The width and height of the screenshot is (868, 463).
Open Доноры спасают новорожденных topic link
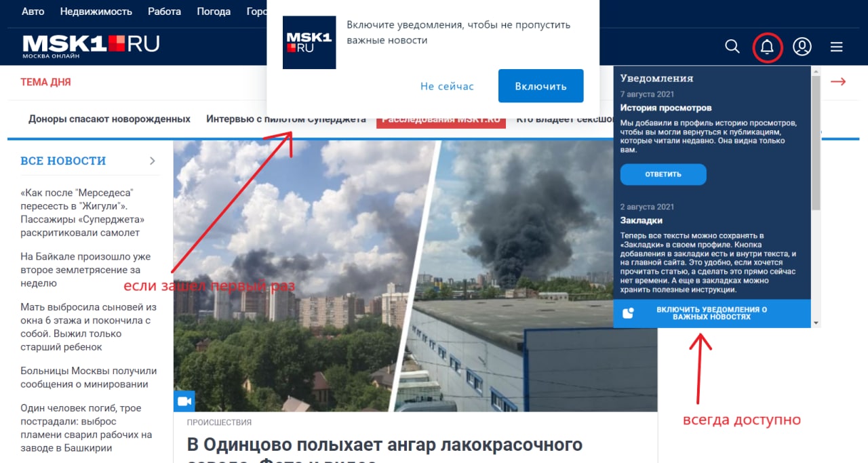click(x=109, y=119)
